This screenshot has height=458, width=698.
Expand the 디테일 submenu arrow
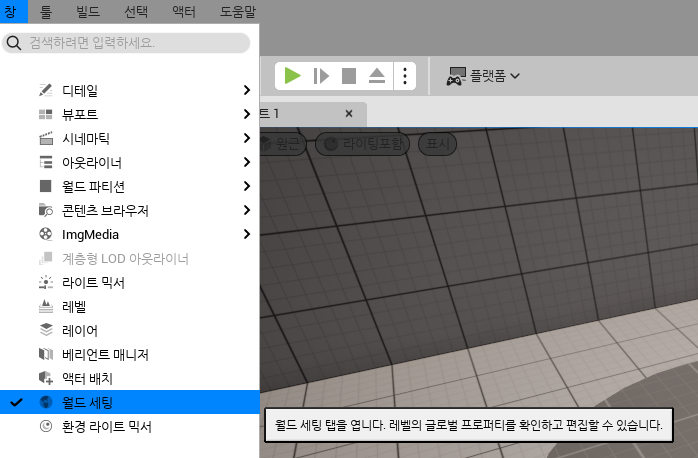[x=247, y=90]
